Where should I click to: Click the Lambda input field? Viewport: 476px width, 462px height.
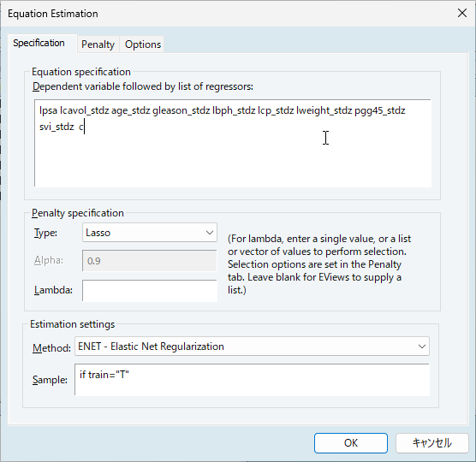pos(149,290)
